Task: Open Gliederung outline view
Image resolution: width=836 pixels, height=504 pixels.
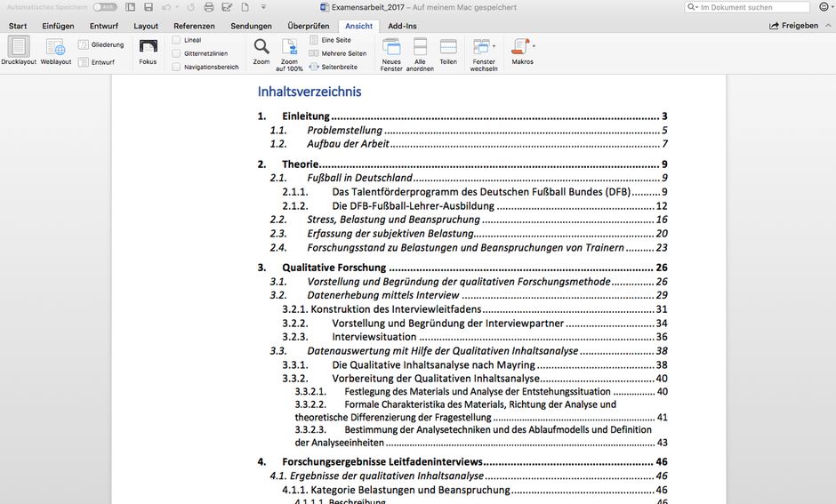Action: 101,44
